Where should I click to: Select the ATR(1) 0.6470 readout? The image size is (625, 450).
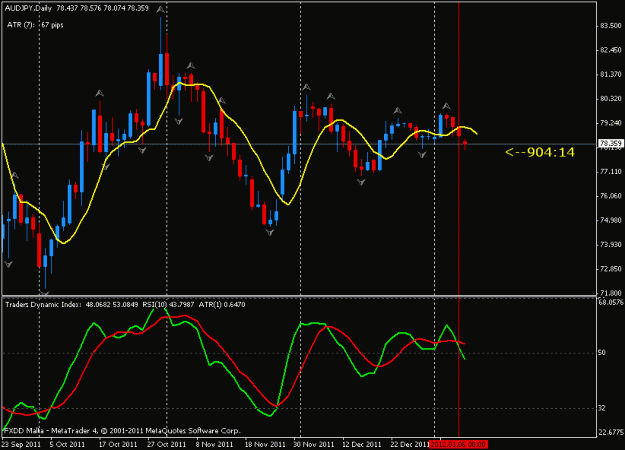[222, 305]
